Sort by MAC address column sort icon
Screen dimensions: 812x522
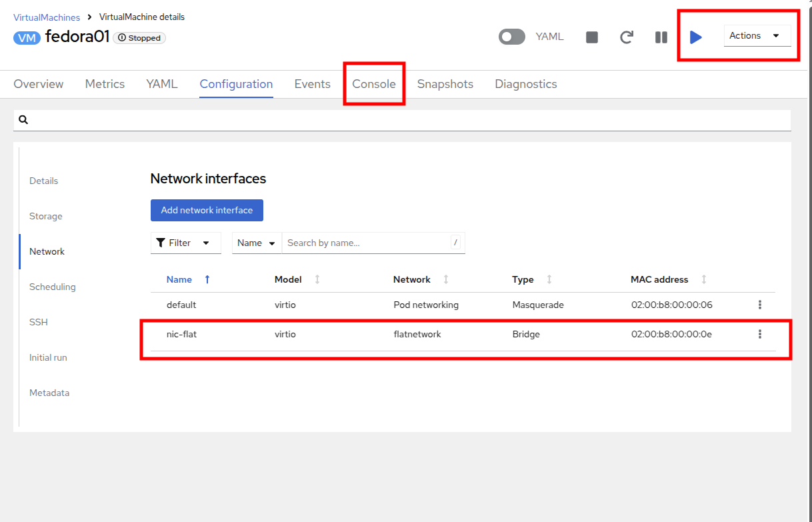pyautogui.click(x=704, y=279)
